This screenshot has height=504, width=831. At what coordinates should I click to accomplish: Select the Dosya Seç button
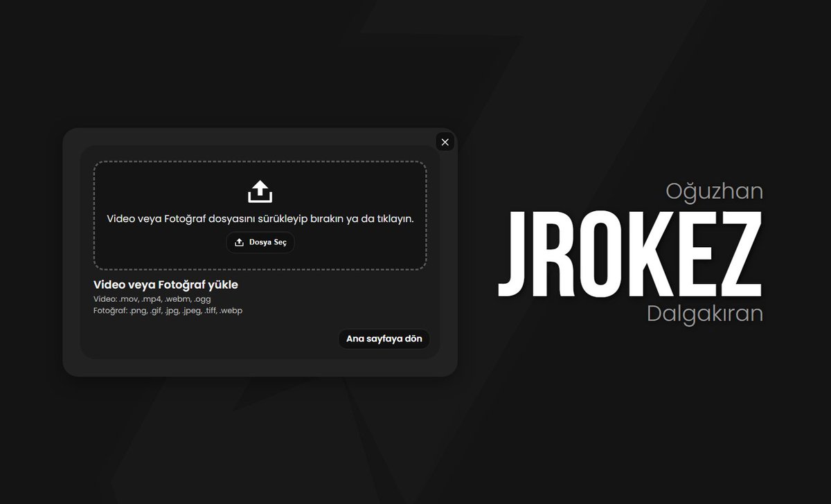pyautogui.click(x=260, y=242)
